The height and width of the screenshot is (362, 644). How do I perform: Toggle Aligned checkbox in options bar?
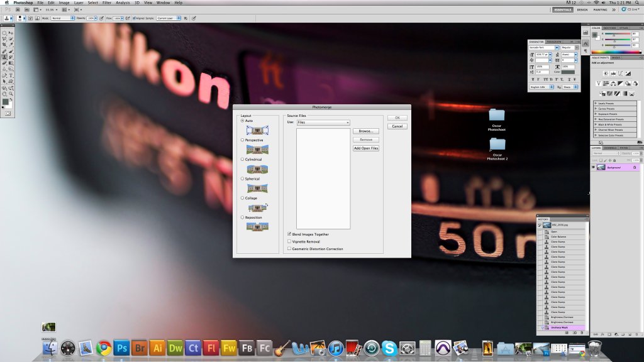(x=134, y=18)
